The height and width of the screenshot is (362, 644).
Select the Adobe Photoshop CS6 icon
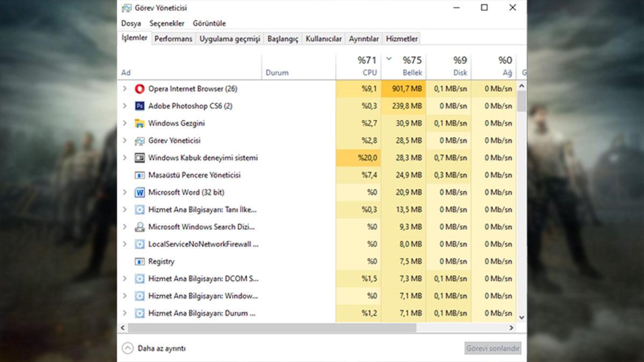click(x=140, y=106)
